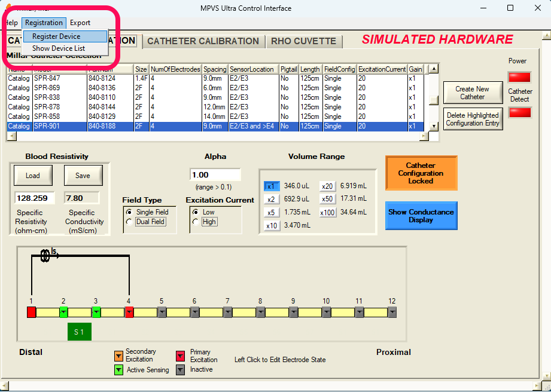Screen dimensions: 551x392
Task: Click the Save blood resistivity button
Action: (83, 176)
